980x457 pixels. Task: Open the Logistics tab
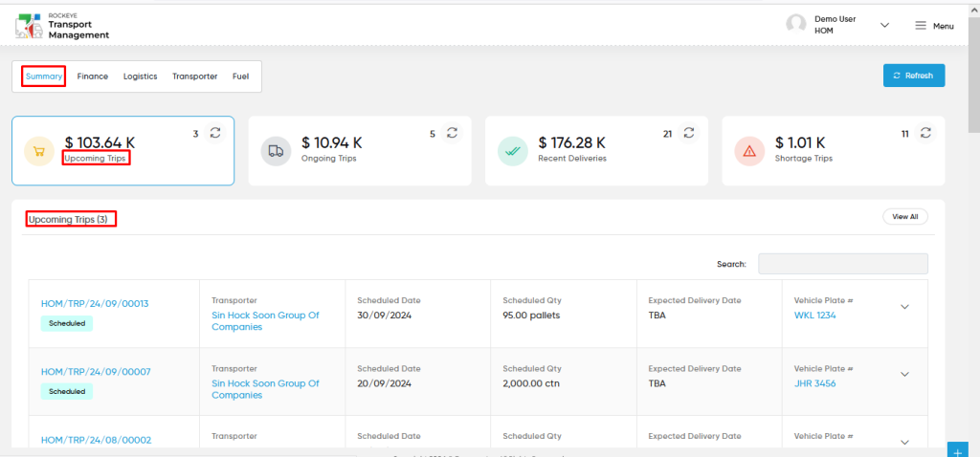click(x=140, y=76)
